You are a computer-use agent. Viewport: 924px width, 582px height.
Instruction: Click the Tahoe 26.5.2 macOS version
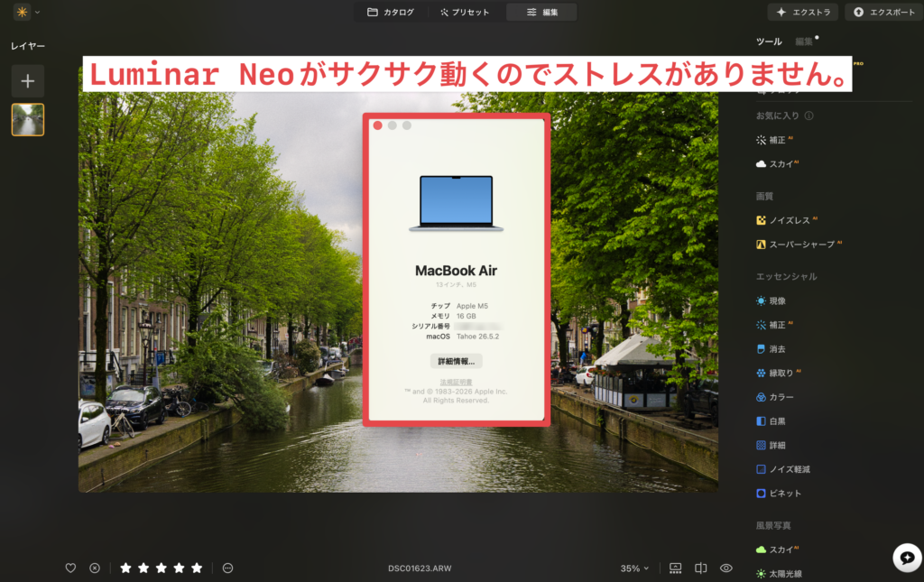point(477,337)
